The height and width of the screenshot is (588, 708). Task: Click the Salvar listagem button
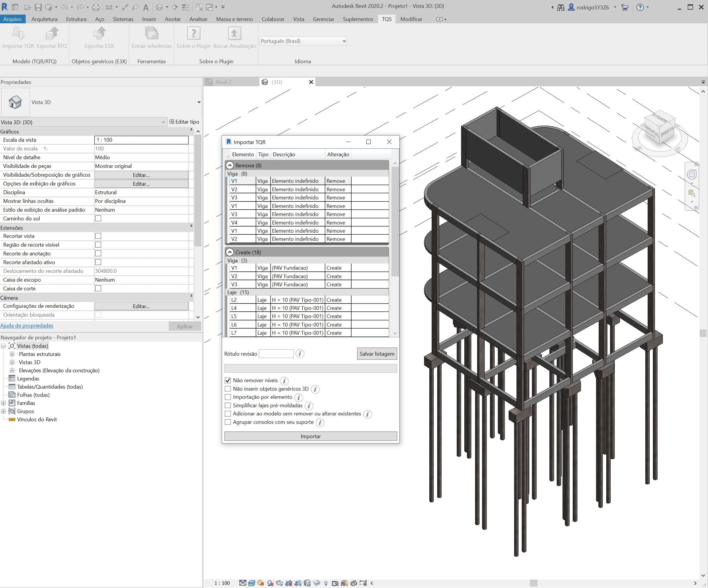pos(377,354)
